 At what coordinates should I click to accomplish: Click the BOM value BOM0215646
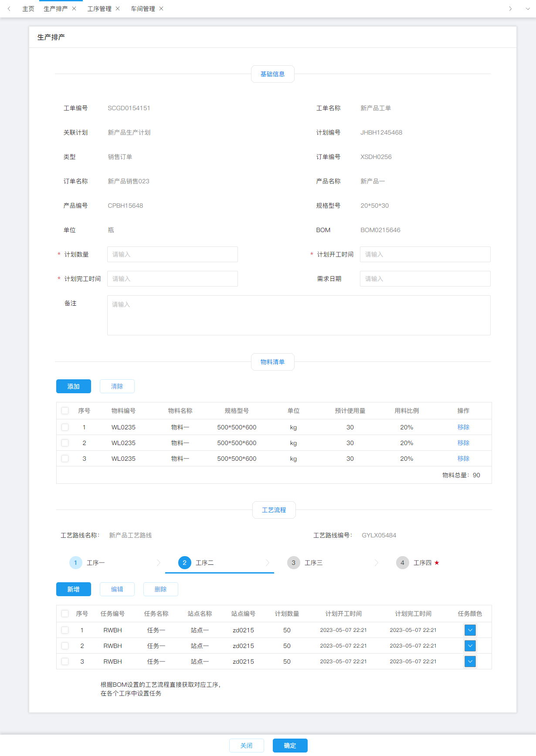(380, 230)
